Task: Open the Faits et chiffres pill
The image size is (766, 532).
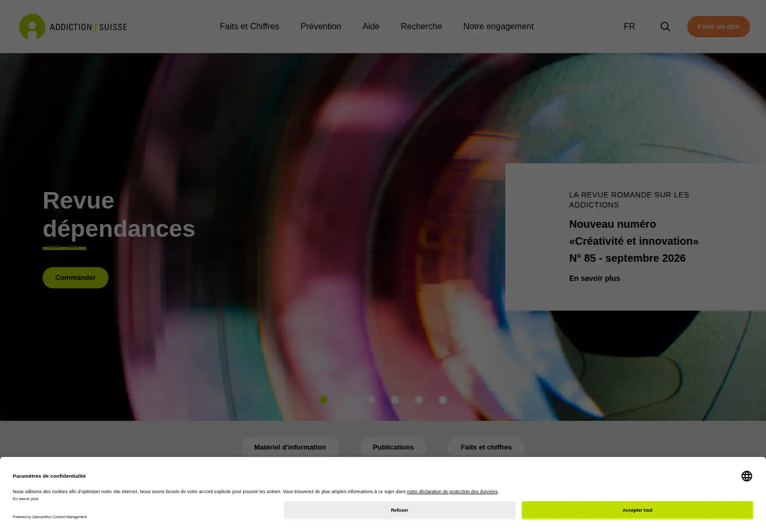Action: pos(486,447)
